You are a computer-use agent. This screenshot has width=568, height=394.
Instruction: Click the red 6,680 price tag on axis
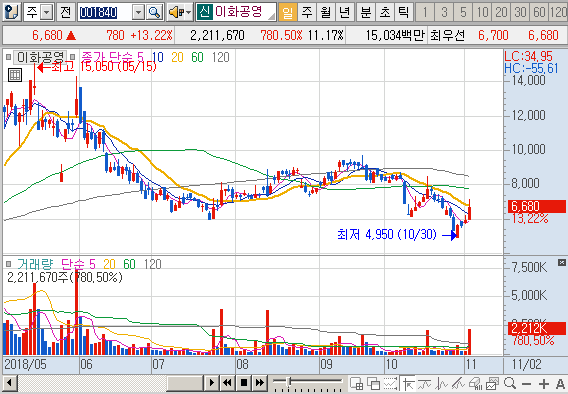pyautogui.click(x=537, y=206)
